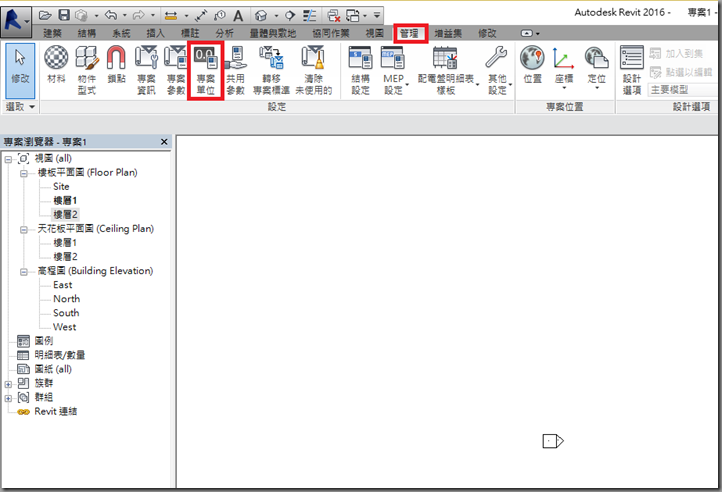Screen dimensions: 722x492
Task: Open the 材料 (Materials) tool
Action: 56,64
